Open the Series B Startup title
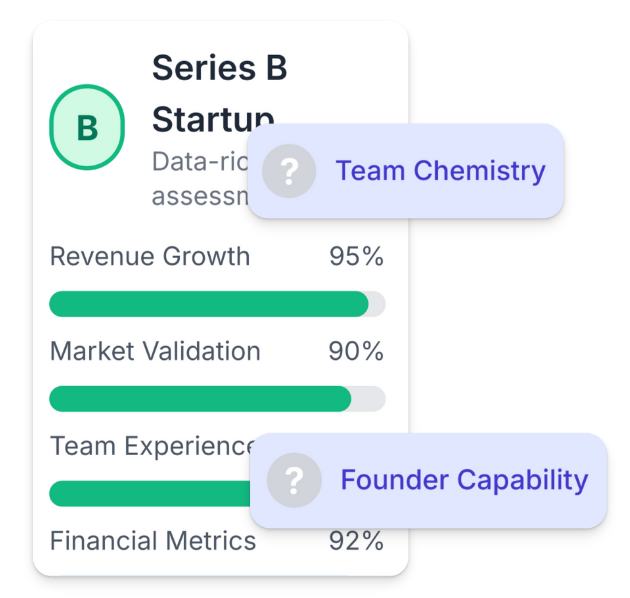 pyautogui.click(x=219, y=68)
